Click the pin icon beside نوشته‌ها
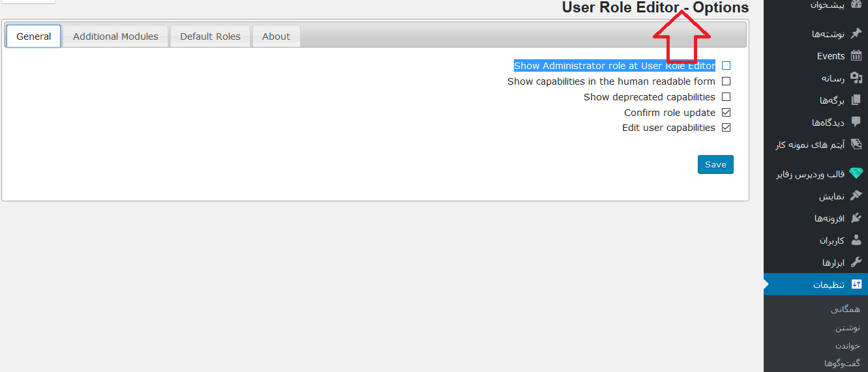 [856, 33]
